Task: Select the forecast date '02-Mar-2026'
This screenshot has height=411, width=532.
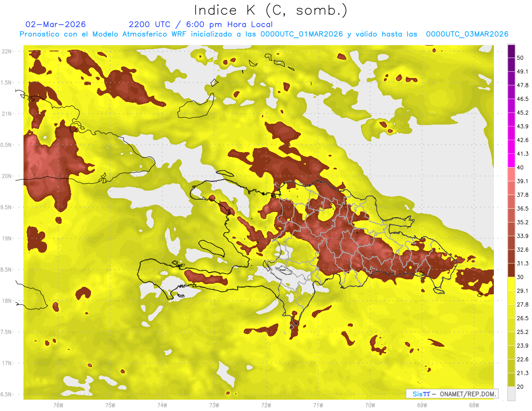Action: [x=56, y=24]
